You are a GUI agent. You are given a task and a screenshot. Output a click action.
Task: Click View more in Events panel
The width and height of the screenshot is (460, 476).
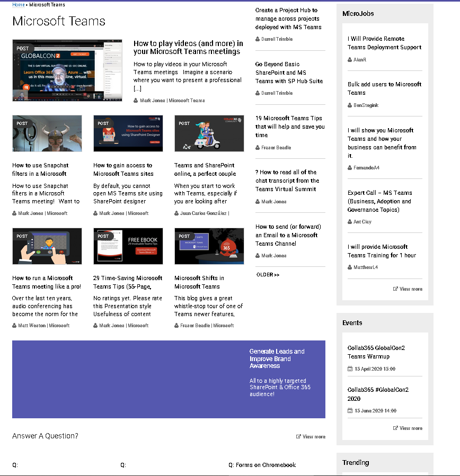tap(411, 428)
